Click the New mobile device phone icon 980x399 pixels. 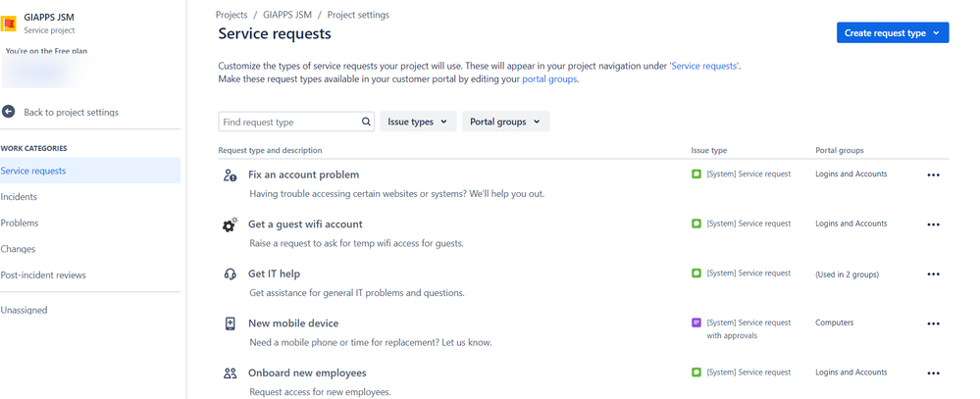pos(230,324)
